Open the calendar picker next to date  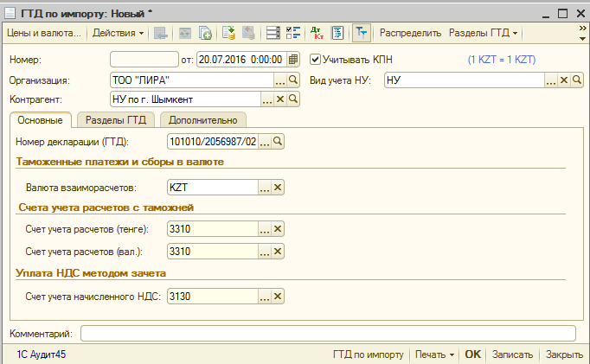coord(292,60)
